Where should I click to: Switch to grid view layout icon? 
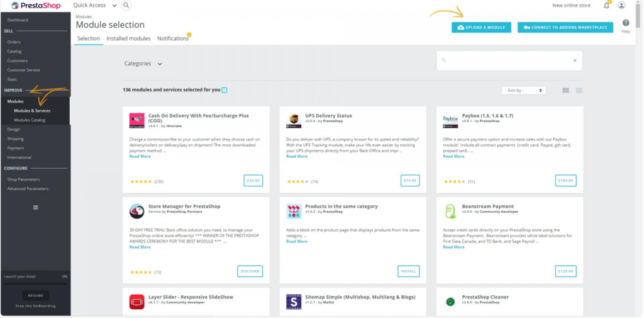[565, 90]
